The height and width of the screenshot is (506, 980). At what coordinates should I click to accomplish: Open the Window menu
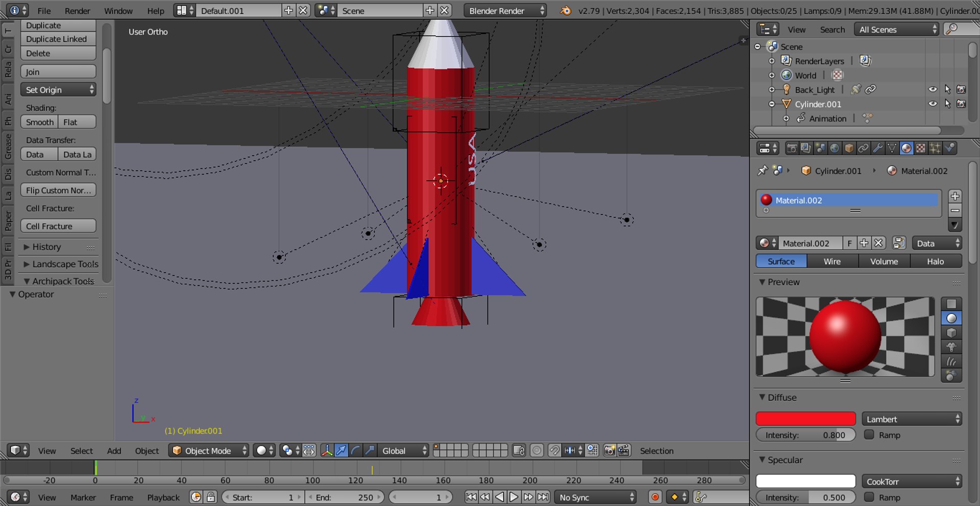tap(118, 11)
